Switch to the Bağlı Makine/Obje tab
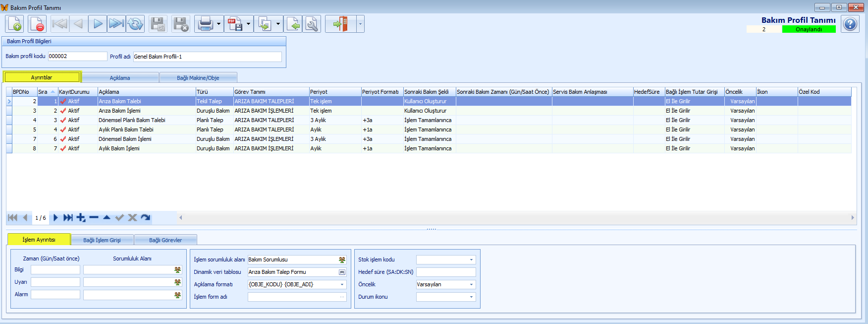 point(198,78)
